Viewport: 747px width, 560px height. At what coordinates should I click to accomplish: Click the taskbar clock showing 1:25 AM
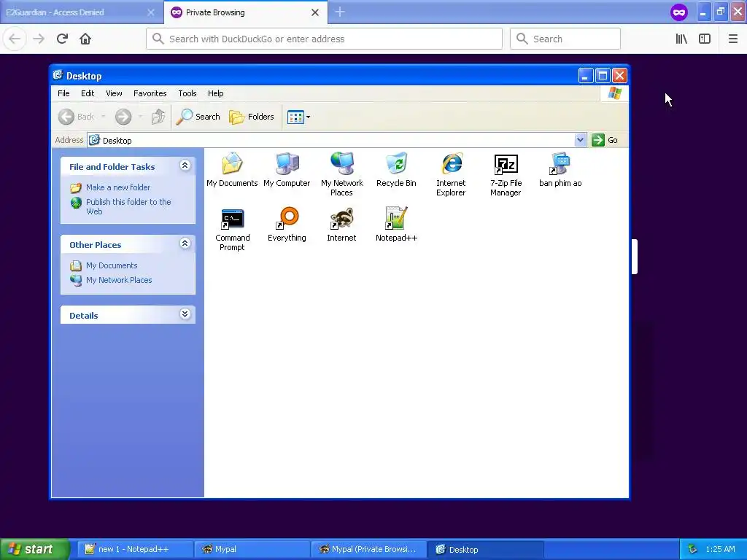coord(720,549)
